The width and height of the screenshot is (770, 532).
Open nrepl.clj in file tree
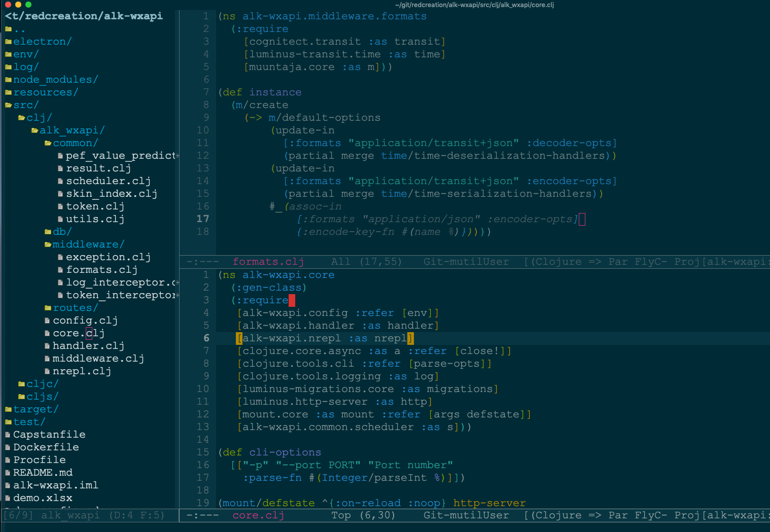(82, 371)
